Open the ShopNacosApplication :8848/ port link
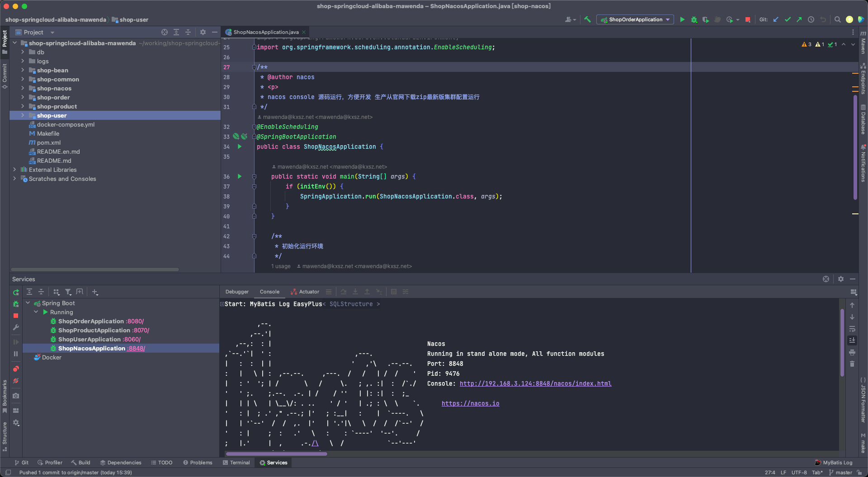This screenshot has width=868, height=477. (137, 348)
